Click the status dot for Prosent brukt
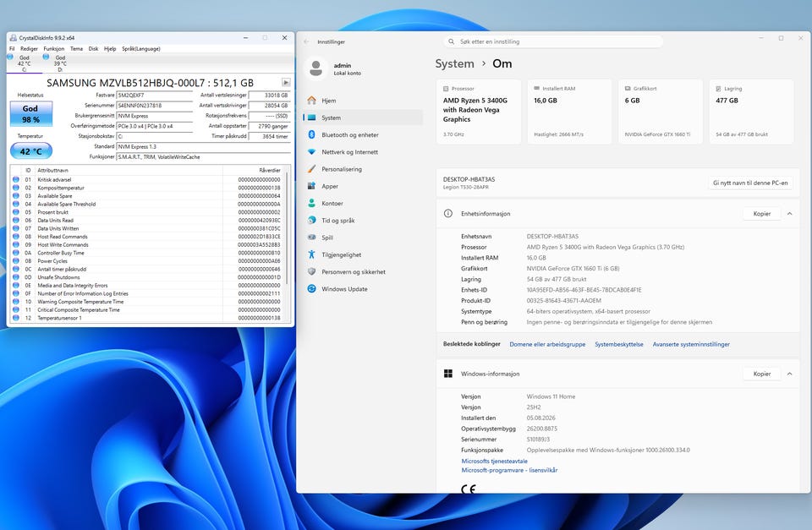The height and width of the screenshot is (530, 812). click(16, 212)
